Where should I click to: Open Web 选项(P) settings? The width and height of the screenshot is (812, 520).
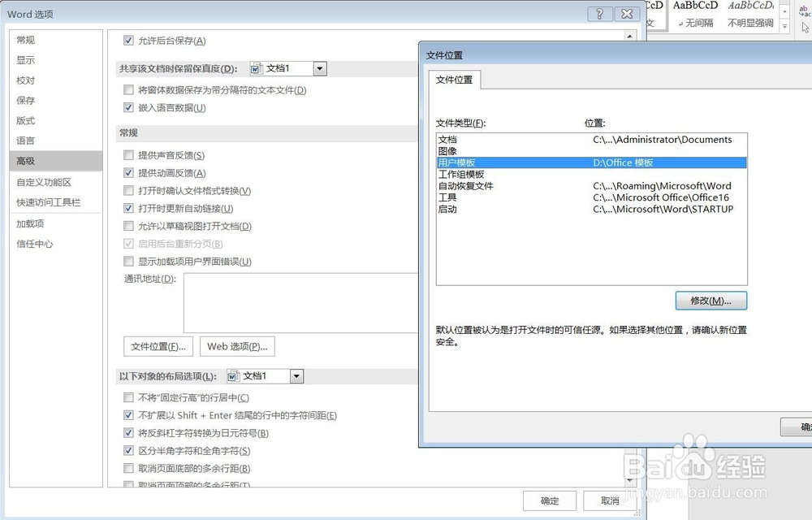pyautogui.click(x=236, y=346)
